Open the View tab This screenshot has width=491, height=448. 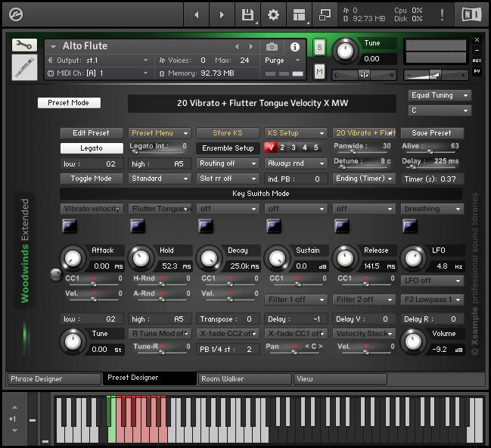(x=340, y=379)
